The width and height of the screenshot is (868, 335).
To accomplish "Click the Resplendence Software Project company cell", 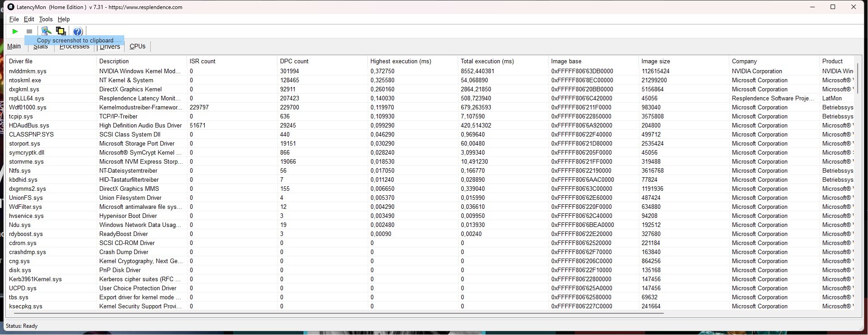I will tap(773, 98).
